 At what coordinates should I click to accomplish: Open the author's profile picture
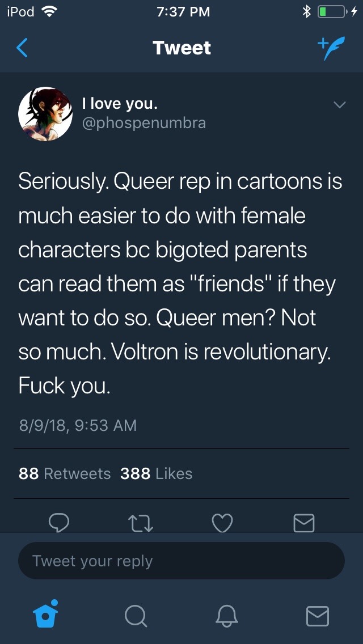pos(45,114)
